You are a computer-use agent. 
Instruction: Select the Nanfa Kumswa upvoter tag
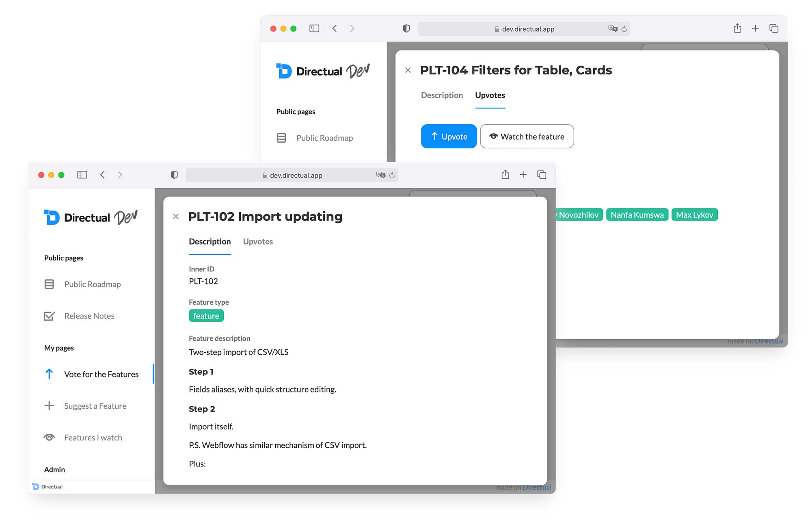coord(637,215)
